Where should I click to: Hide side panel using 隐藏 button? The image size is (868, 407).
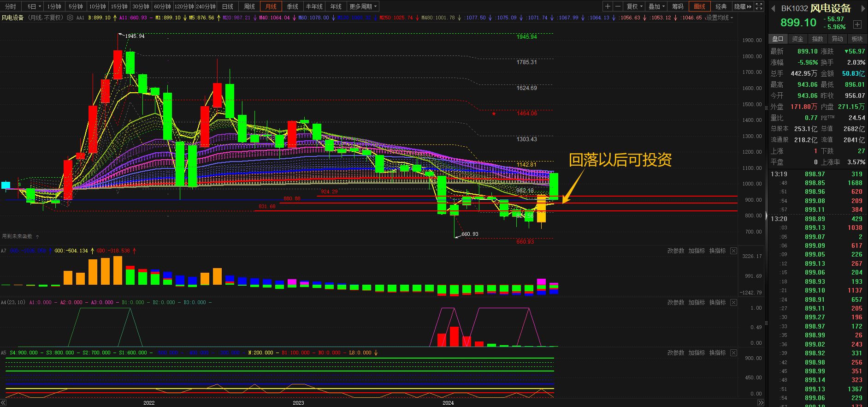coord(742,6)
